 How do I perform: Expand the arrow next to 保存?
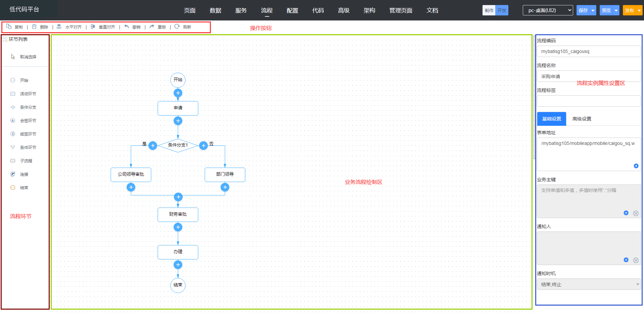[593, 10]
